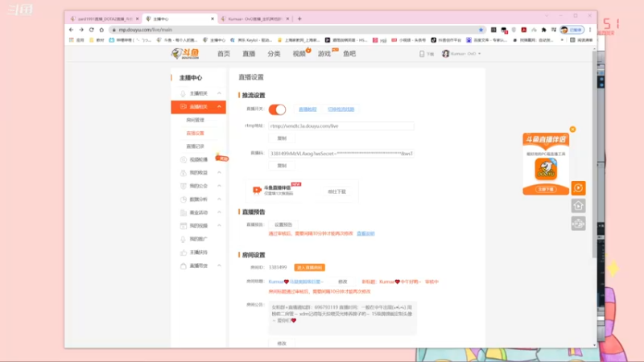Open the 鱼吧 nav item
Image resolution: width=644 pixels, height=362 pixels.
349,54
